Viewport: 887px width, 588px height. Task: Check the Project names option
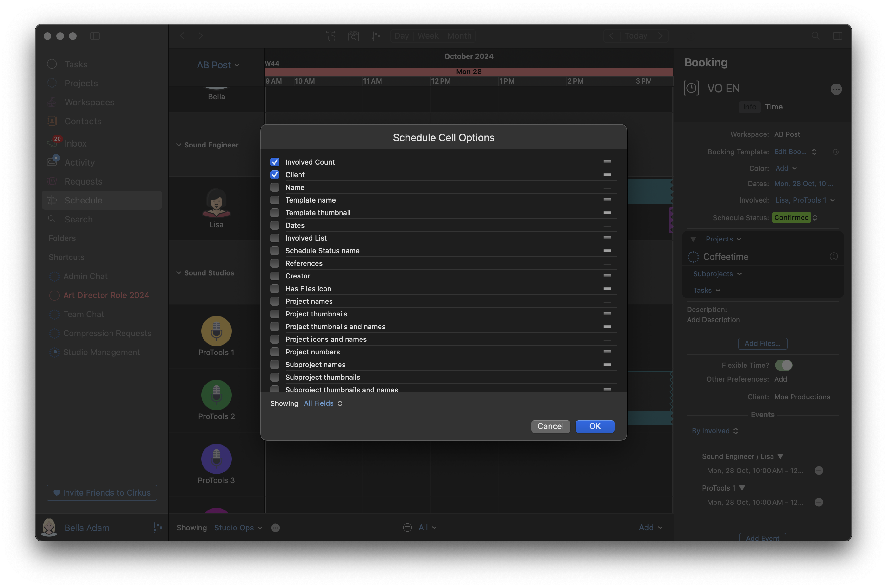coord(274,301)
